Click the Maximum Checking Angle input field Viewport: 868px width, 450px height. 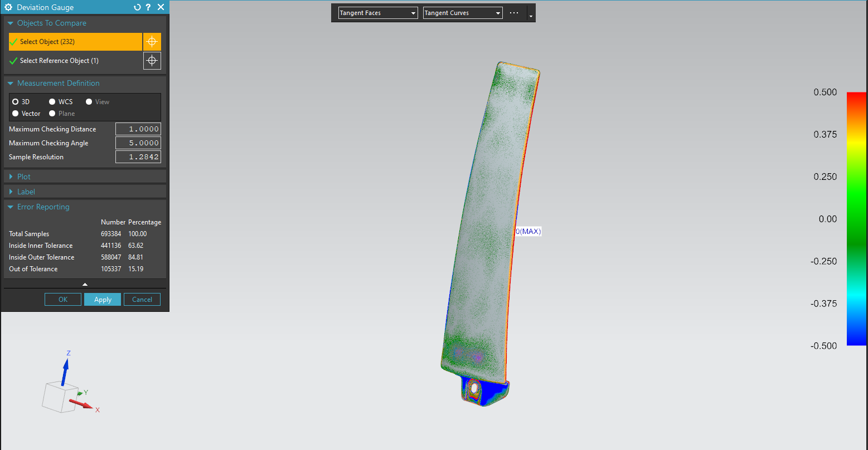[138, 143]
